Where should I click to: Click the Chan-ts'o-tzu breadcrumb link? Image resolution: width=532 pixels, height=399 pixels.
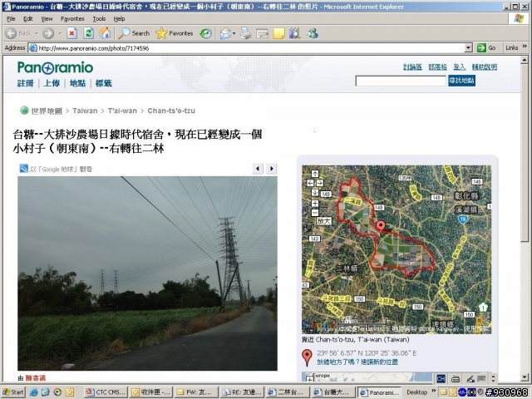(x=171, y=111)
